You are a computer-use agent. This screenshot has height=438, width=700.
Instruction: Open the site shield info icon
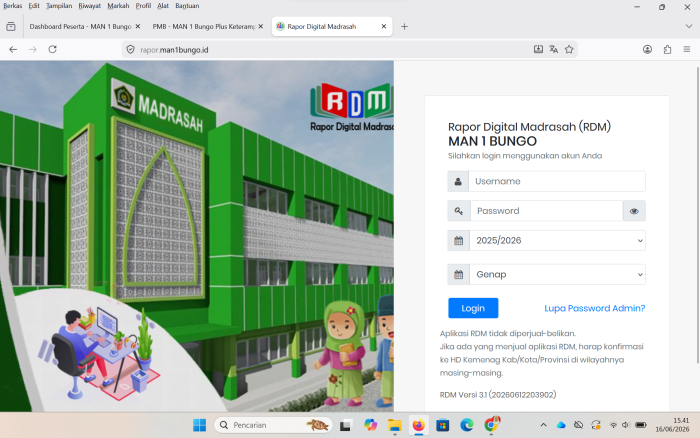pyautogui.click(x=130, y=50)
